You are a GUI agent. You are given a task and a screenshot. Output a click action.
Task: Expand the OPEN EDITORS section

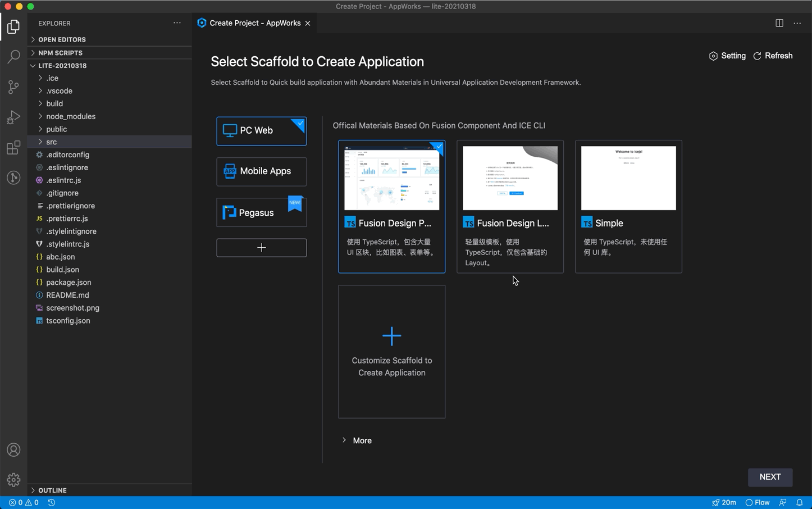110,40
